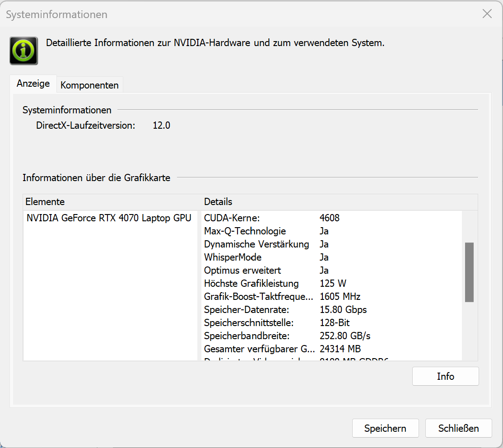503x448 pixels.
Task: Select the Höchste Grafikleistung row
Action: pos(251,284)
